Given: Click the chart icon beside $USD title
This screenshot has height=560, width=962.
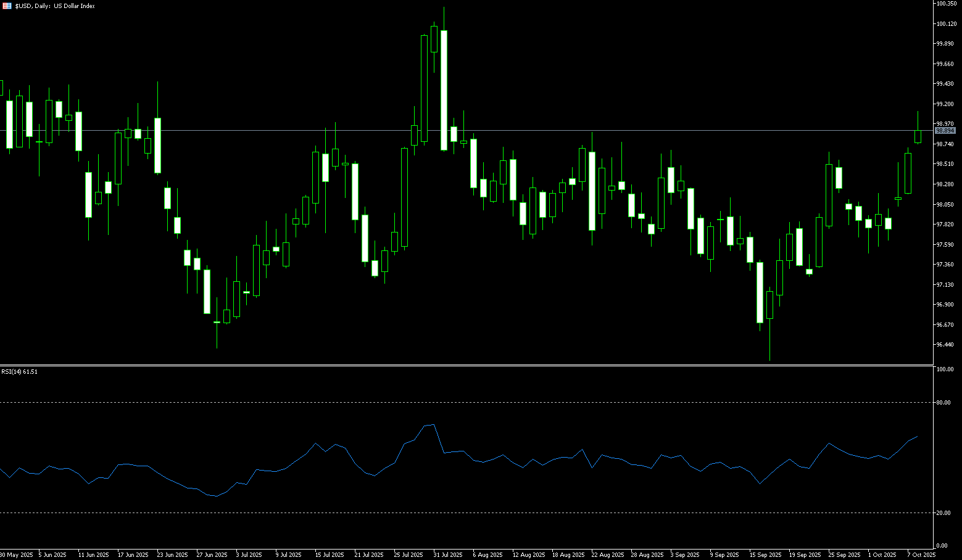Looking at the screenshot, I should (x=7, y=6).
